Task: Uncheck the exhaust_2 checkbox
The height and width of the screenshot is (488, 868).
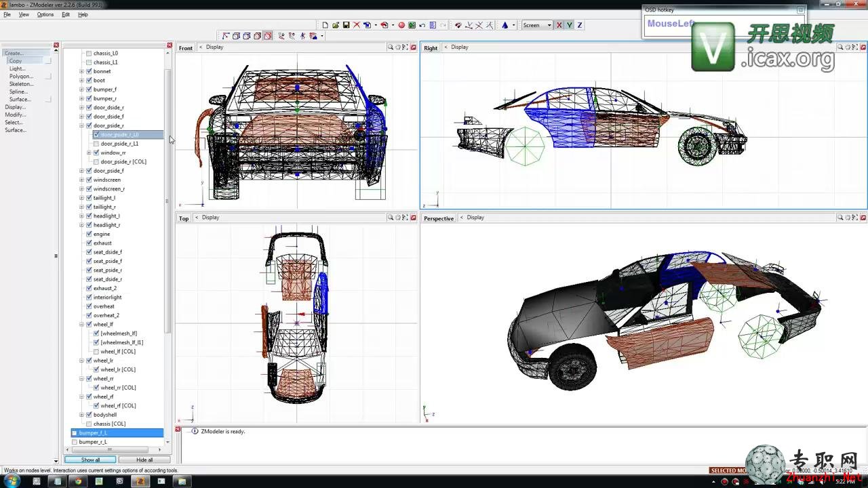Action: [x=89, y=288]
